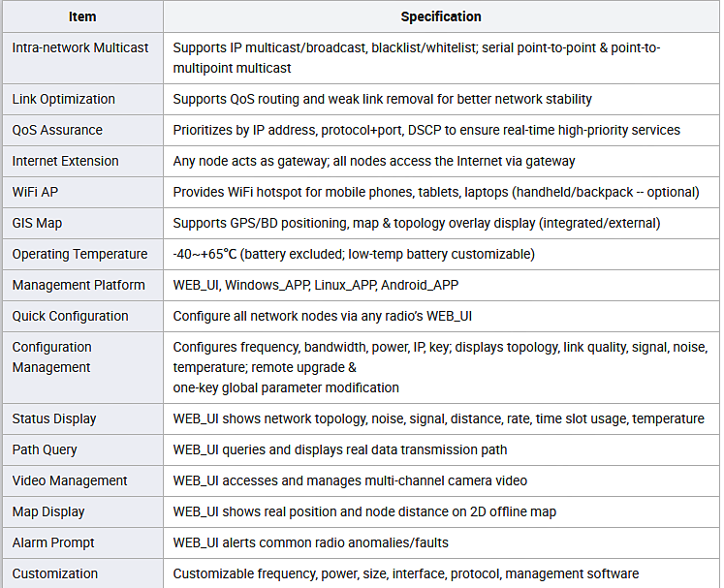Select the Status Display item cell
Image resolution: width=724 pixels, height=588 pixels.
[82, 419]
